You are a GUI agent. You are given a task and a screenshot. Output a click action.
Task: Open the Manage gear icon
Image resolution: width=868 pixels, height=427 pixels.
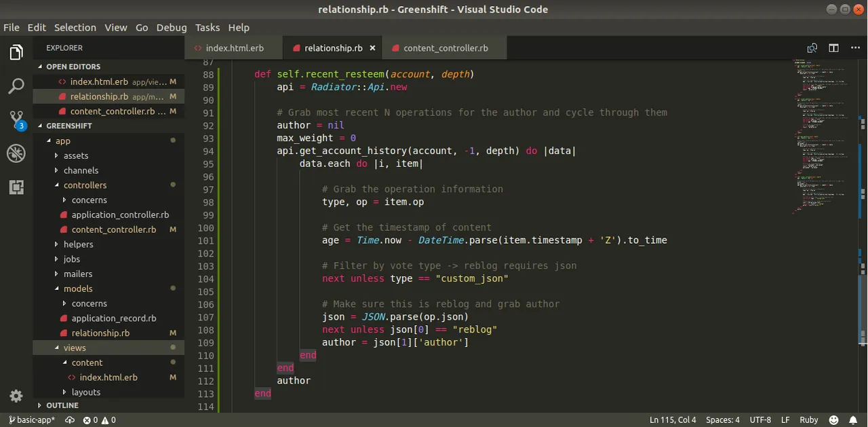[x=16, y=396]
